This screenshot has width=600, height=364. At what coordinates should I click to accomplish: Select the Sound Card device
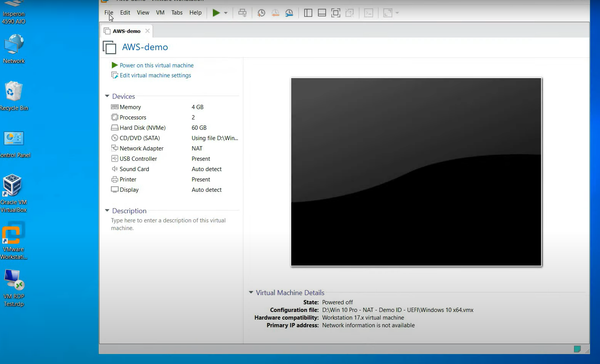point(174,169)
